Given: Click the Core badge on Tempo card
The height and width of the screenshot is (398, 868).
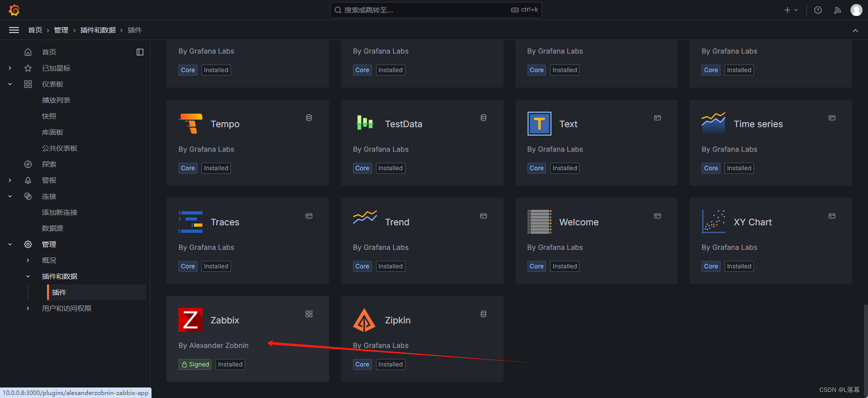Looking at the screenshot, I should point(188,168).
